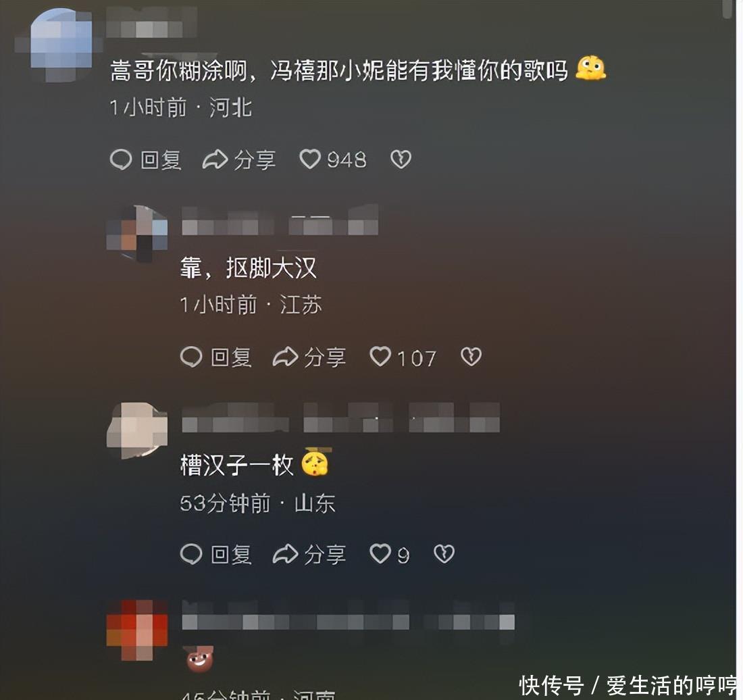
Task: Open the top commenter's blurred avatar
Action: click(x=61, y=45)
